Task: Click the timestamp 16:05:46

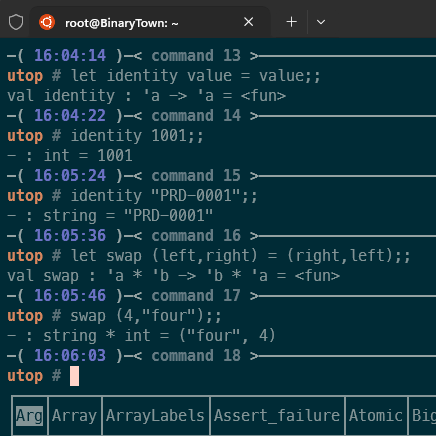Action: click(70, 296)
